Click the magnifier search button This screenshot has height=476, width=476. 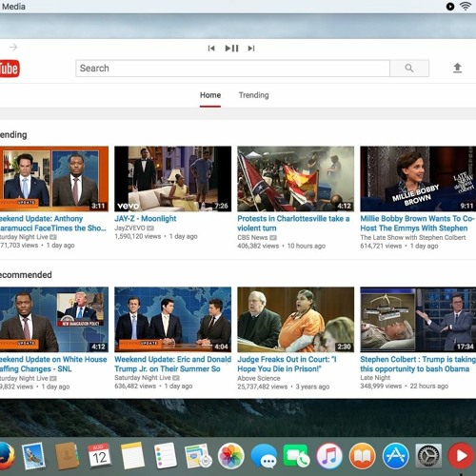[x=409, y=69]
